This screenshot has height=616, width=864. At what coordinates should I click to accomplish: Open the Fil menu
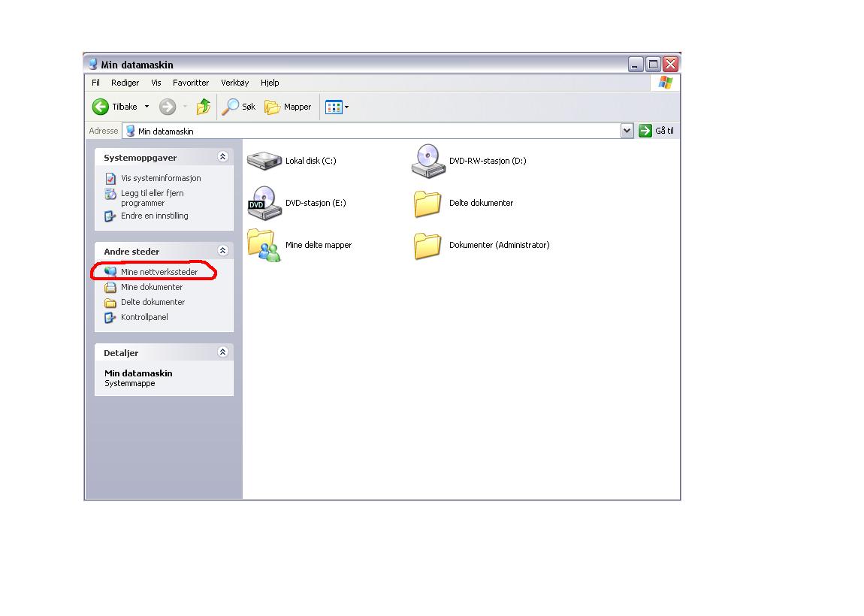point(96,83)
